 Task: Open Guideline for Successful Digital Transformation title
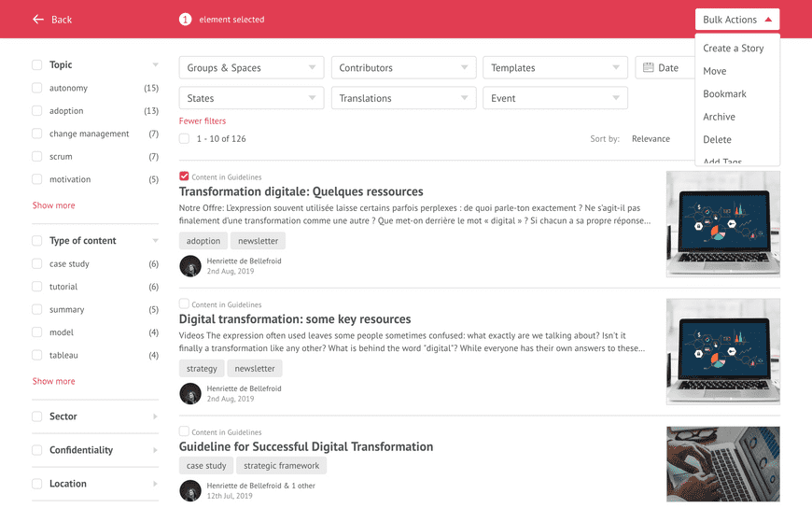pyautogui.click(x=305, y=446)
